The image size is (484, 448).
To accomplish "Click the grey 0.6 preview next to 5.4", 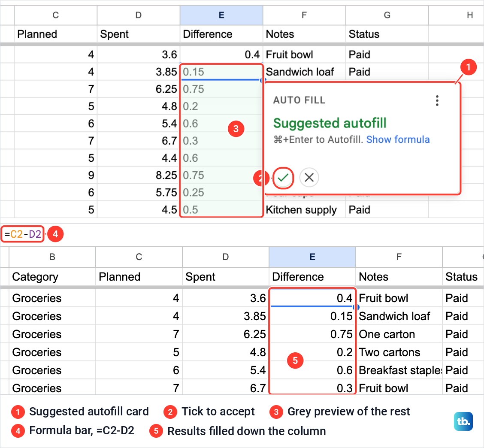I will (221, 124).
